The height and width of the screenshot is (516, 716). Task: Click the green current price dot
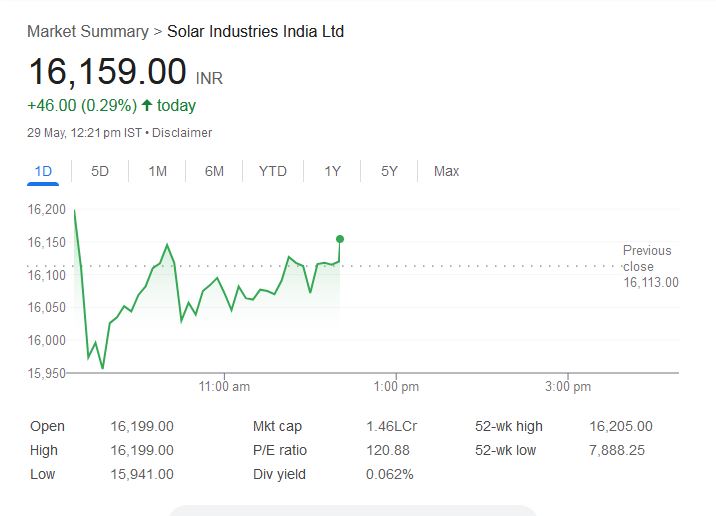(340, 239)
